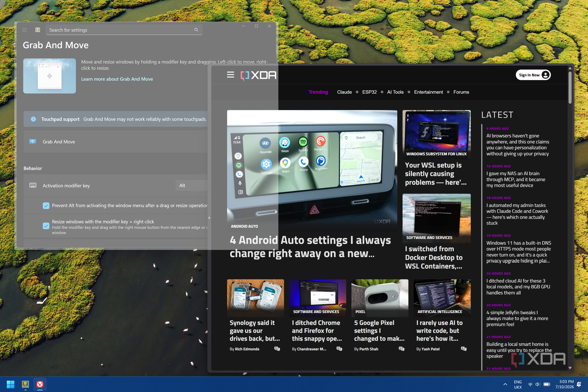588x392 pixels.
Task: Open the Synology drives back article headline
Action: point(255,331)
